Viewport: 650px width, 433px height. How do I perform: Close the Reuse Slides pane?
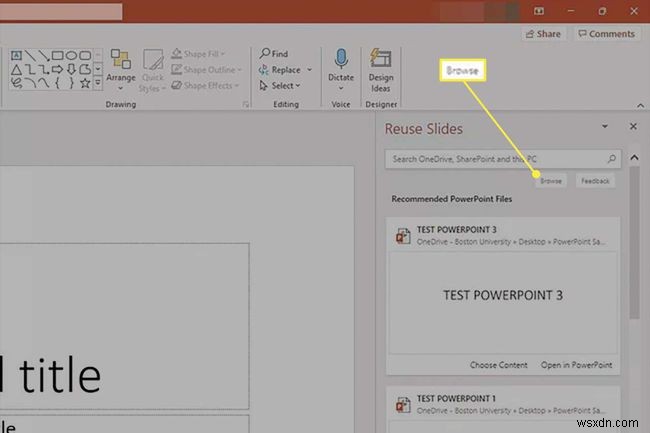pos(633,126)
